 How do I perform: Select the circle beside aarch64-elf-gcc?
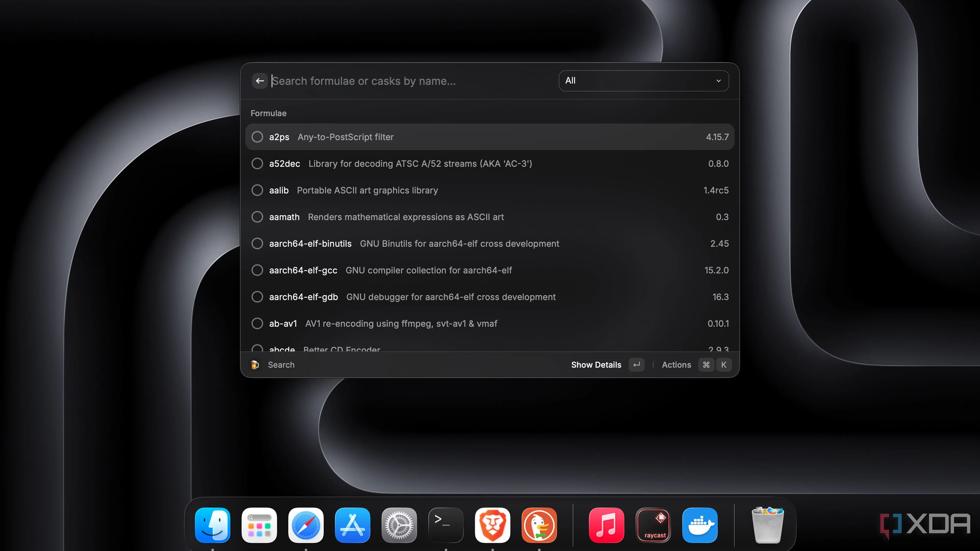(257, 270)
